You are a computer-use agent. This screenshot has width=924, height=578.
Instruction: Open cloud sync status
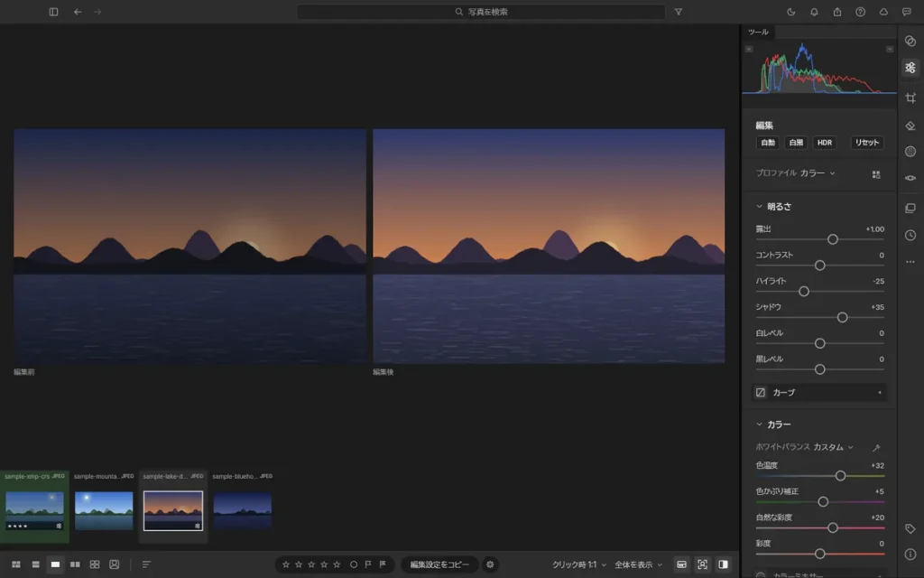click(883, 12)
